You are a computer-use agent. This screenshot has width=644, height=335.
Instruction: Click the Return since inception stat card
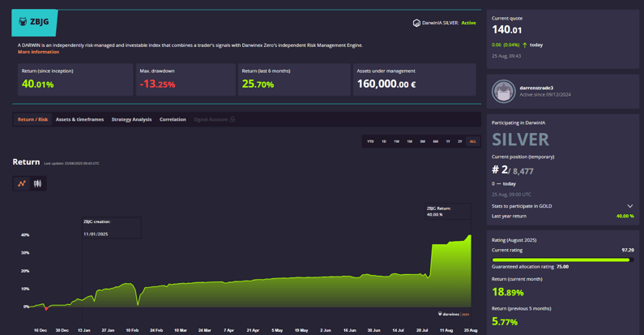(74, 79)
